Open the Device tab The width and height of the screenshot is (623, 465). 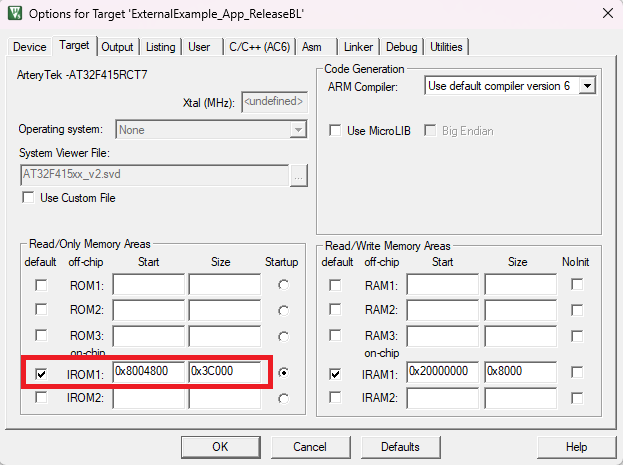(x=30, y=47)
